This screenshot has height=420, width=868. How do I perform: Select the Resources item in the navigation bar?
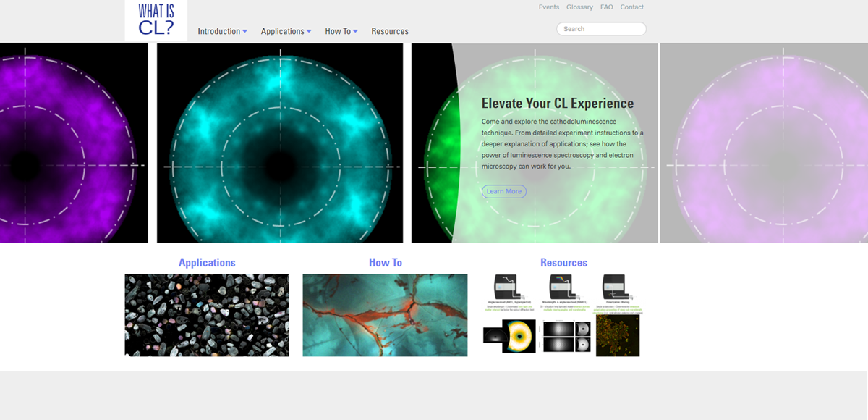[390, 31]
